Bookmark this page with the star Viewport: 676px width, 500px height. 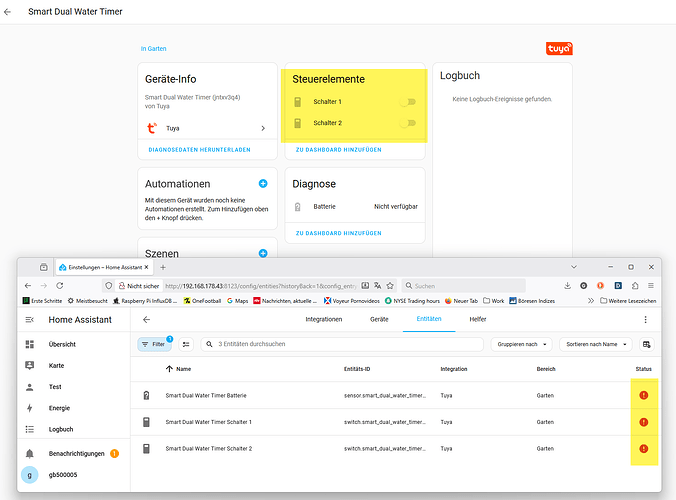click(390, 285)
